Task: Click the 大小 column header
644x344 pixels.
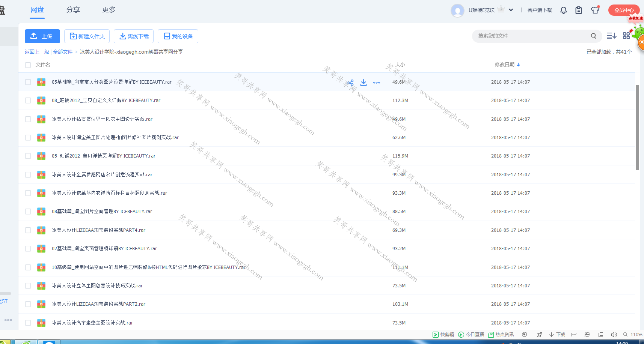Action: [x=400, y=65]
